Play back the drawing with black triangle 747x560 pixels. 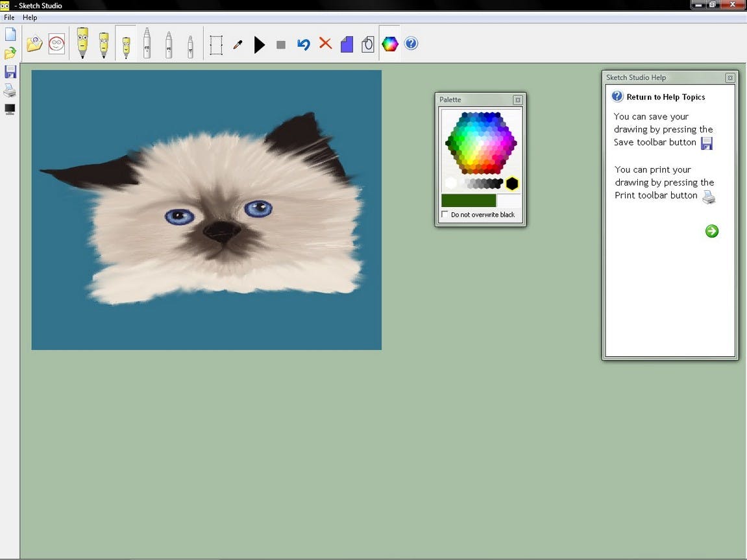[x=259, y=45]
